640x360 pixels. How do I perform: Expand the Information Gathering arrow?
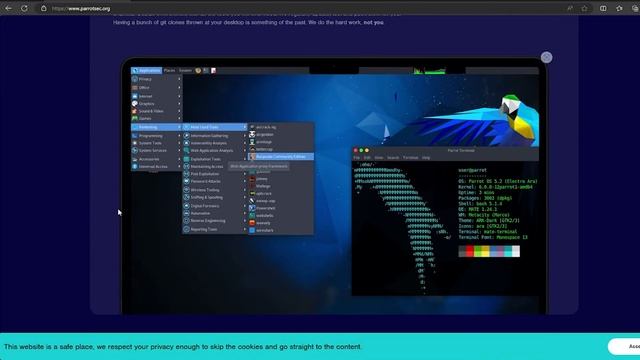(245, 136)
